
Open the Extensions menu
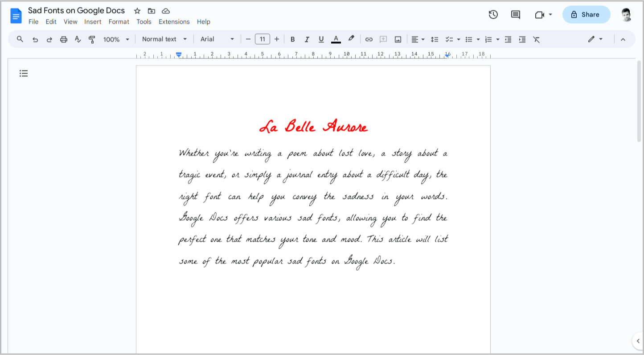point(174,22)
